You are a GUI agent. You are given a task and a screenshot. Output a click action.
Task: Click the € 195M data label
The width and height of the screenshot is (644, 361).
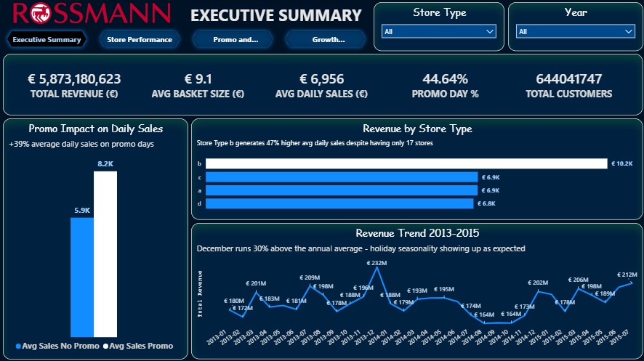click(444, 289)
